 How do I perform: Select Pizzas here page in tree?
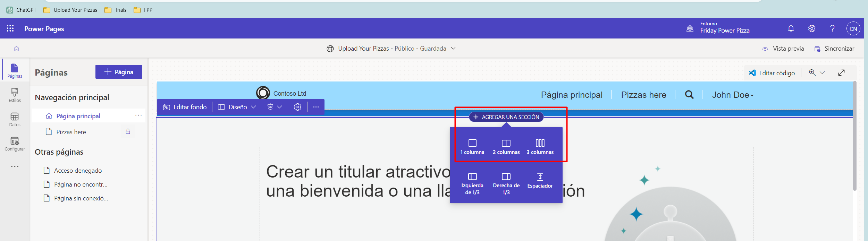click(71, 132)
